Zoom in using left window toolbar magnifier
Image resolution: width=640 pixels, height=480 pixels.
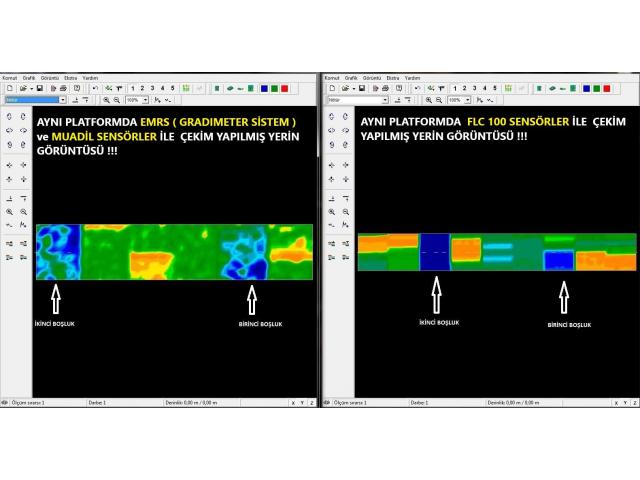pos(106,100)
